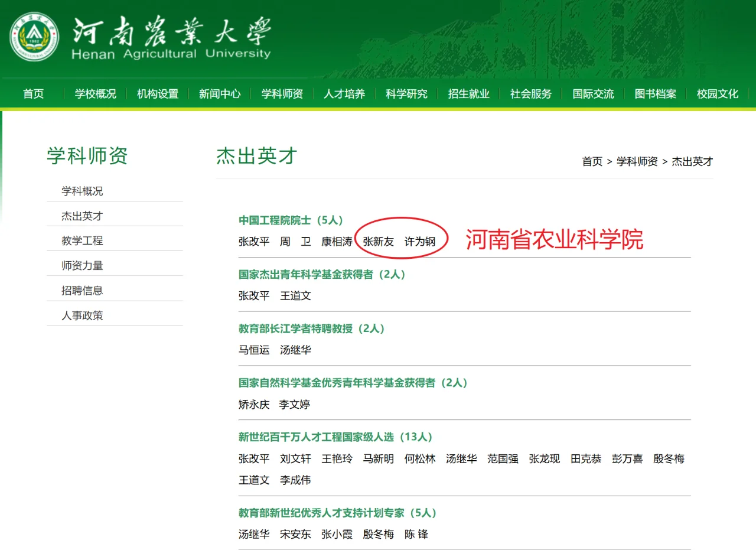Click the 教育部长江学者特聘教授 heading

(x=312, y=329)
